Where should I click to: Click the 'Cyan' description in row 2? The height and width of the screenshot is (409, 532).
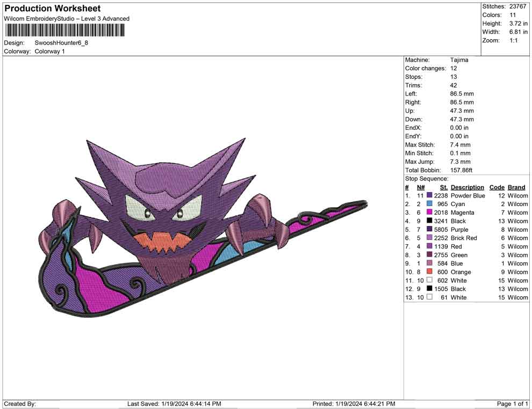click(x=458, y=204)
